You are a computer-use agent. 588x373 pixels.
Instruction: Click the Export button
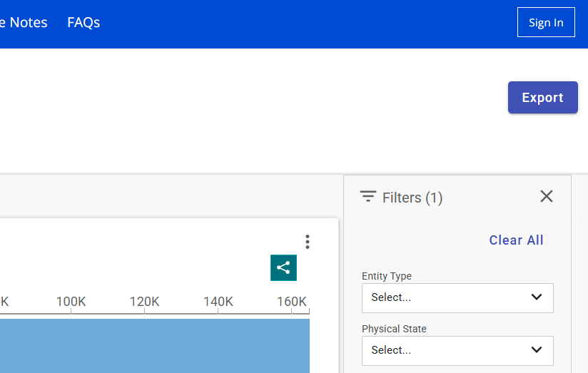542,98
